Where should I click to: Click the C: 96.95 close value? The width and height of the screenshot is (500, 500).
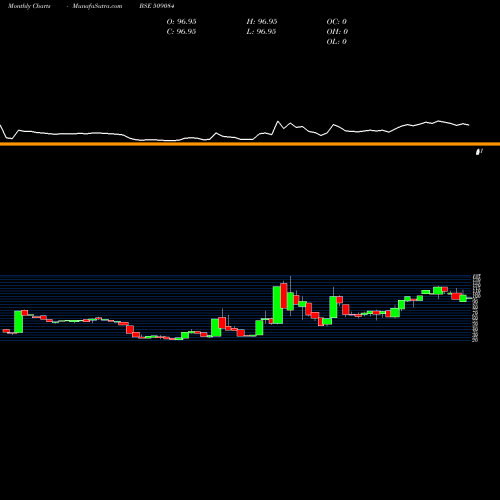tap(181, 32)
